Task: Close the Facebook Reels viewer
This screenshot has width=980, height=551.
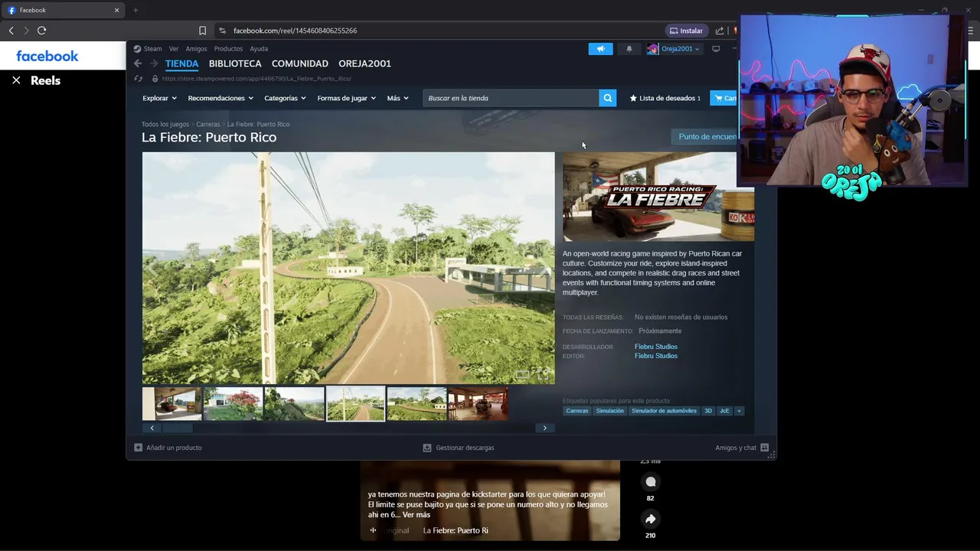Action: tap(16, 80)
